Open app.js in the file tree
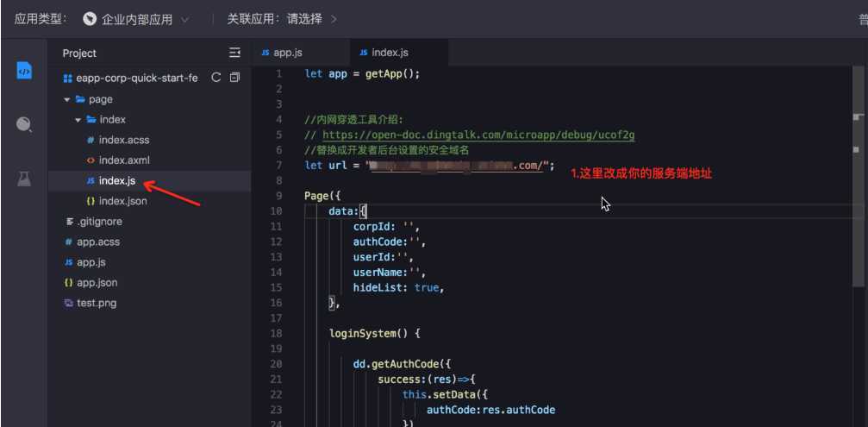Screen dimensions: 868x427 91,262
